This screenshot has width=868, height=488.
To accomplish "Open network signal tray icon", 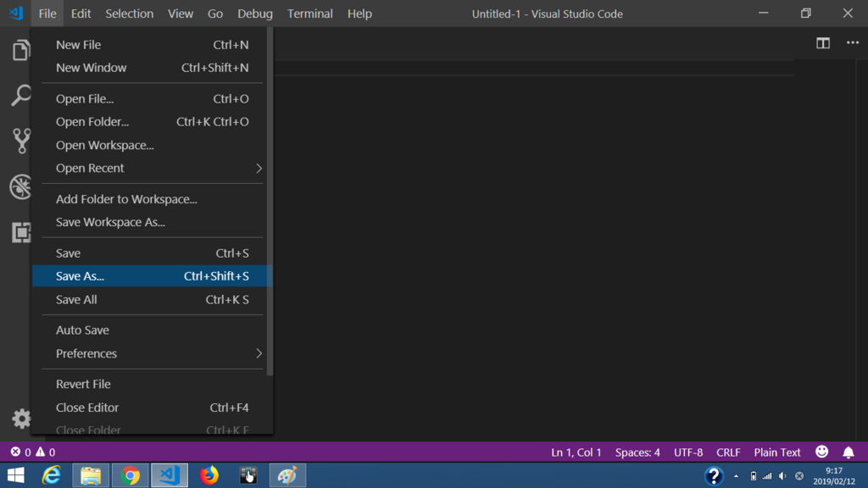I will pyautogui.click(x=767, y=476).
